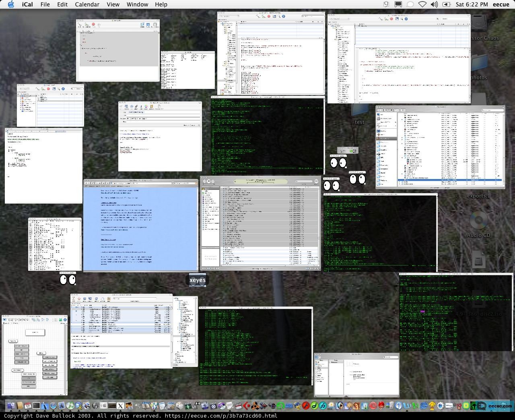Open Fireworks teal dock icon
Screen dimensions: 515x420
[323, 406]
